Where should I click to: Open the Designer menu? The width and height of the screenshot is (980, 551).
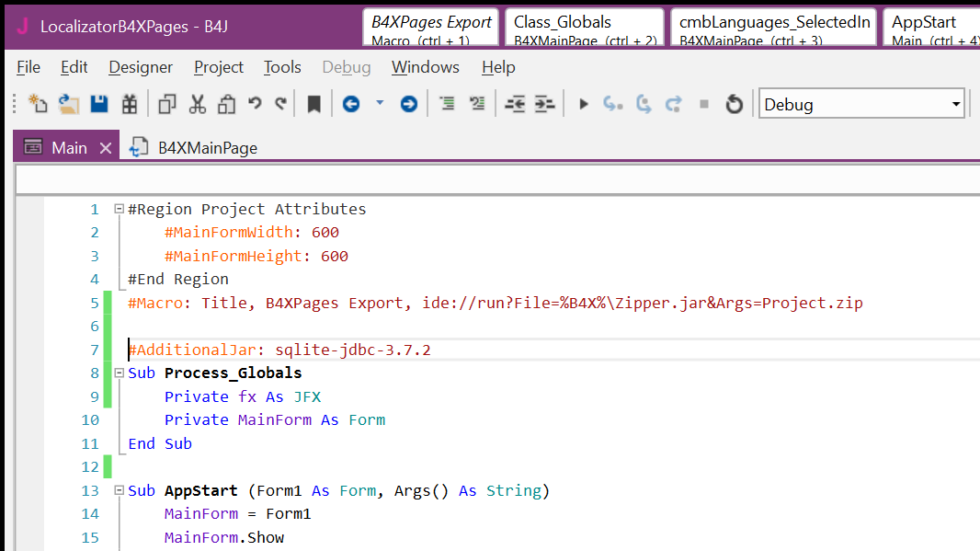[x=141, y=67]
